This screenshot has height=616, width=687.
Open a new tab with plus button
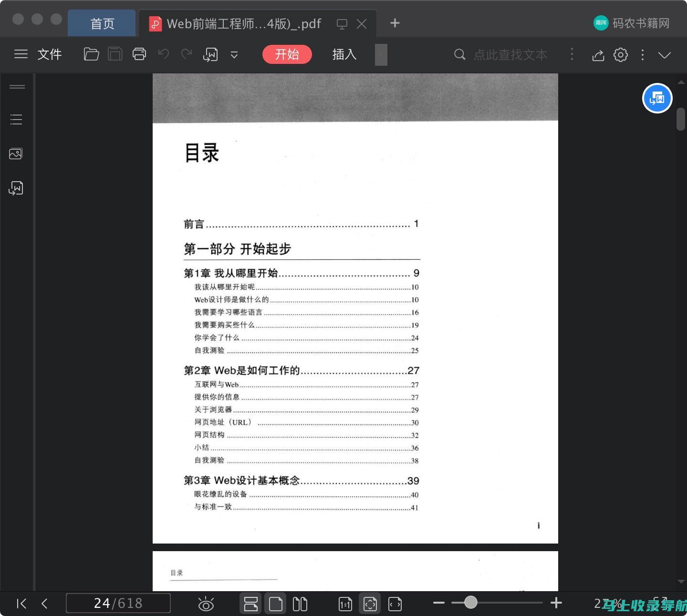click(395, 23)
